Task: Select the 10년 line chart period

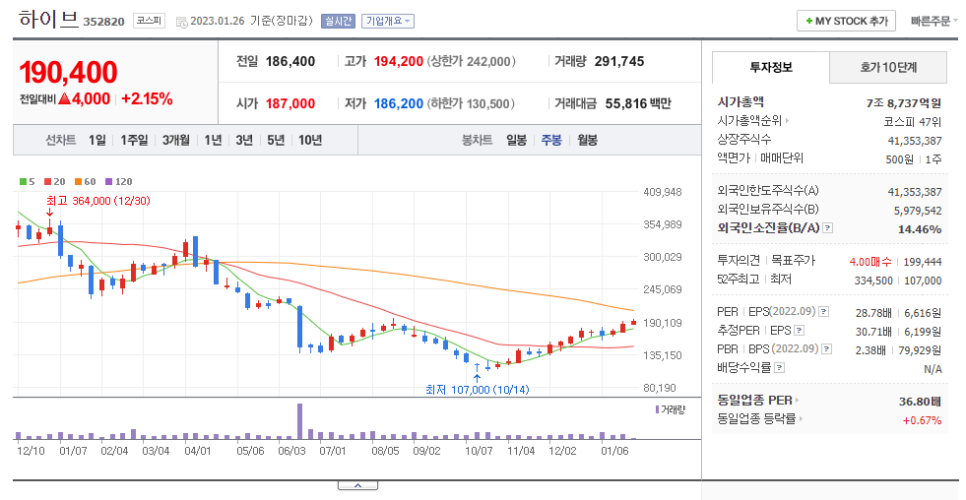Action: 310,140
